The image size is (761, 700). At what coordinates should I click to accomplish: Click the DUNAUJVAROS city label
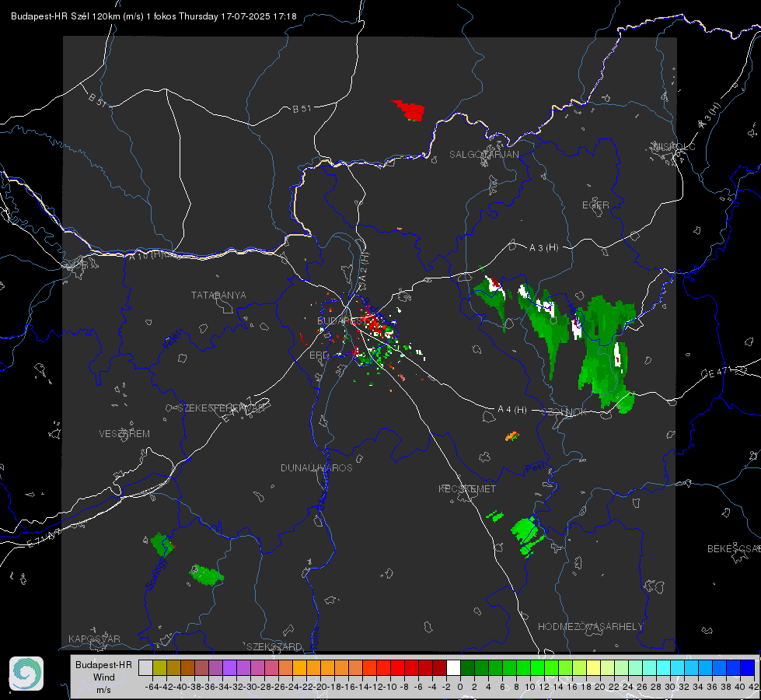click(316, 467)
